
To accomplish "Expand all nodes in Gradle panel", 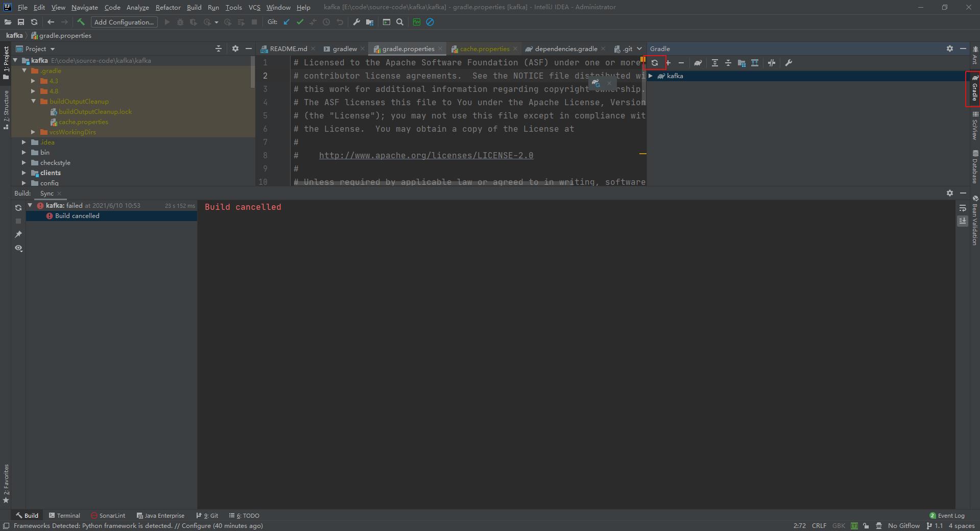I will pos(715,63).
